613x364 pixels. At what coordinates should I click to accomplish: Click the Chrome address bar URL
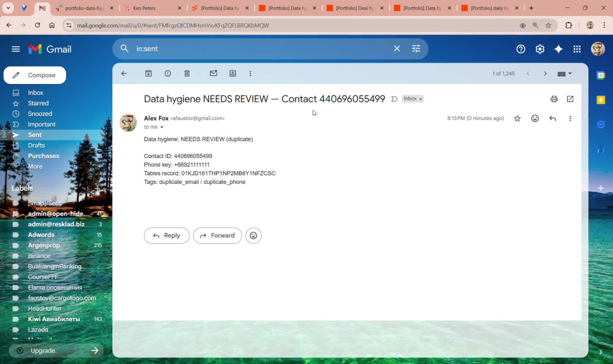173,25
